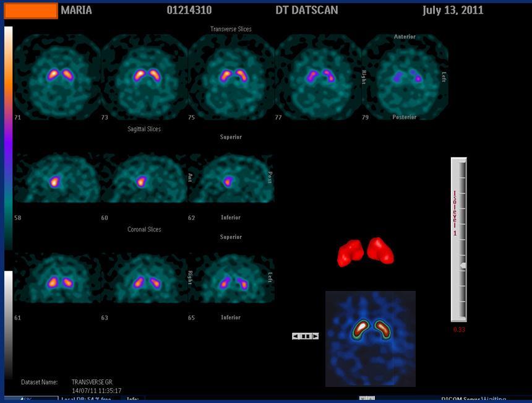This screenshot has width=532, height=403.
Task: Click the patient name MARIA
Action: [x=76, y=10]
